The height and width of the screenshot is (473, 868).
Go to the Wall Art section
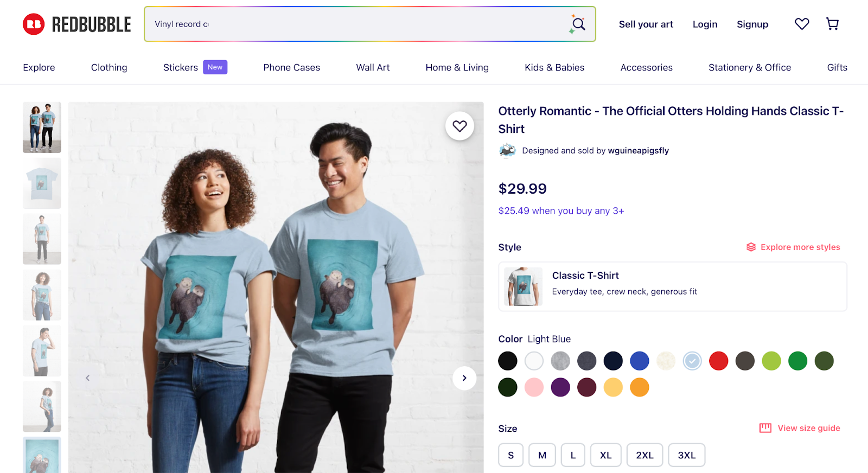373,67
